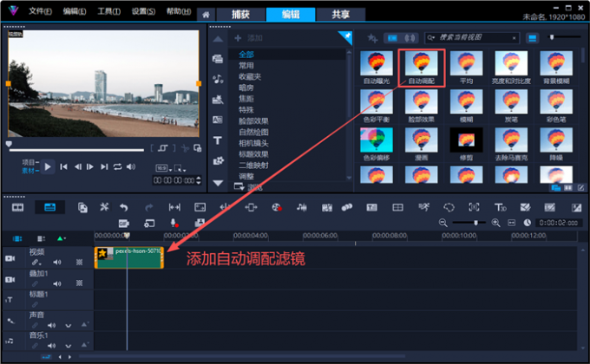This screenshot has width=590, height=364.
Task: Open the GIF creator tool
Action: [x=124, y=224]
